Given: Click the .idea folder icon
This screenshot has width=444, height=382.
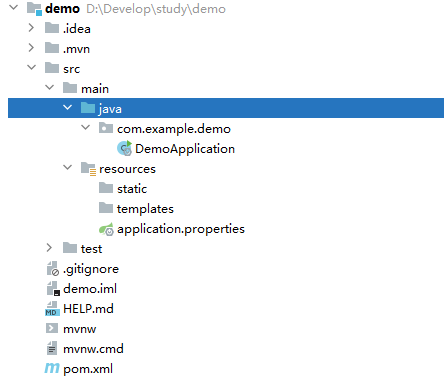Looking at the screenshot, I should pos(52,28).
